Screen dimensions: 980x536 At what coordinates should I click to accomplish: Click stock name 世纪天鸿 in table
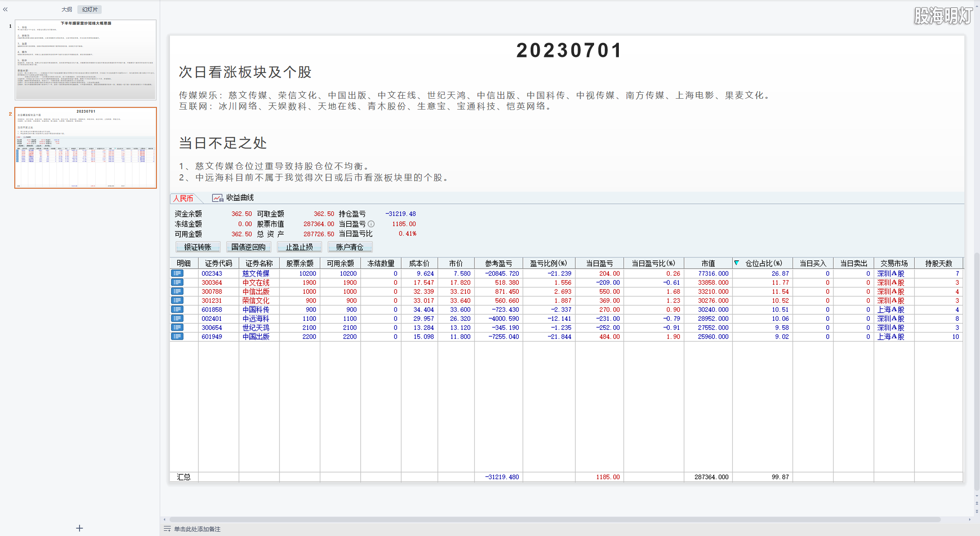coord(256,327)
